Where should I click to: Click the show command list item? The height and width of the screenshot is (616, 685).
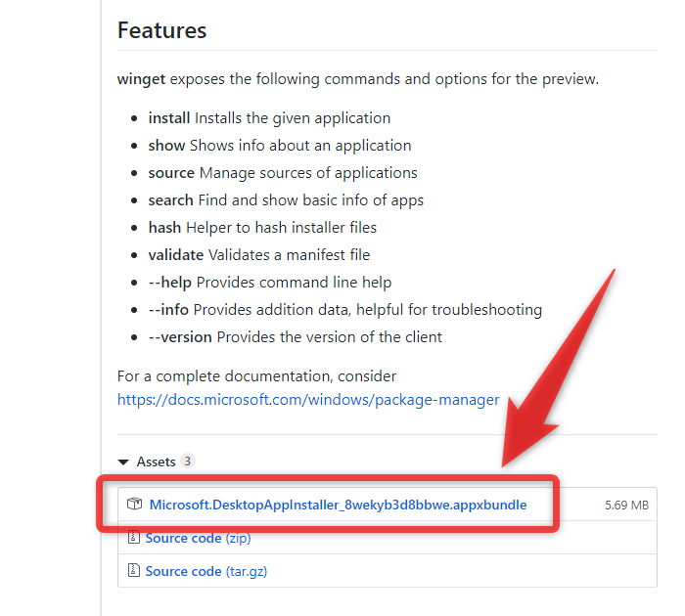[x=280, y=146]
